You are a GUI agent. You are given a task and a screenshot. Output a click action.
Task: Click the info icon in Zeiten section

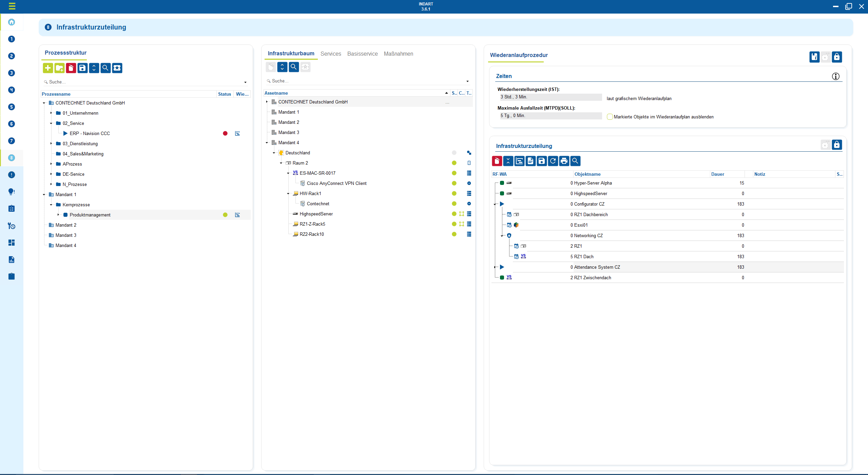click(835, 76)
